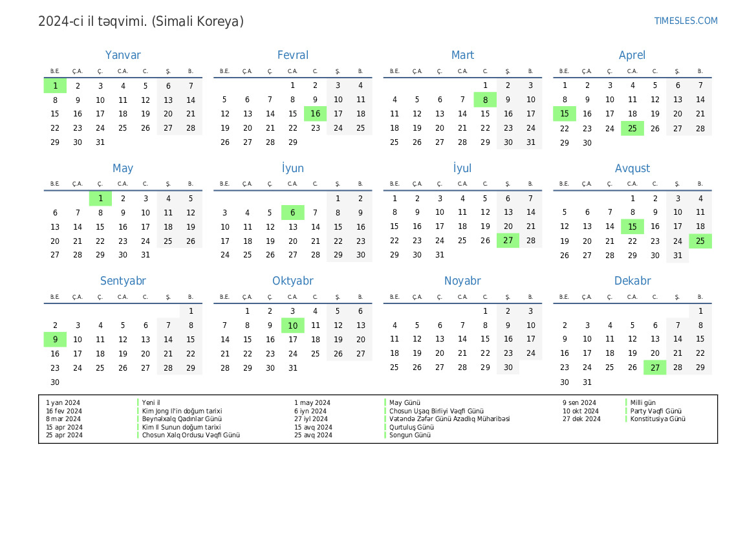756x535 pixels.
Task: Click the '27 iyl 2024' date
Action: click(x=311, y=419)
